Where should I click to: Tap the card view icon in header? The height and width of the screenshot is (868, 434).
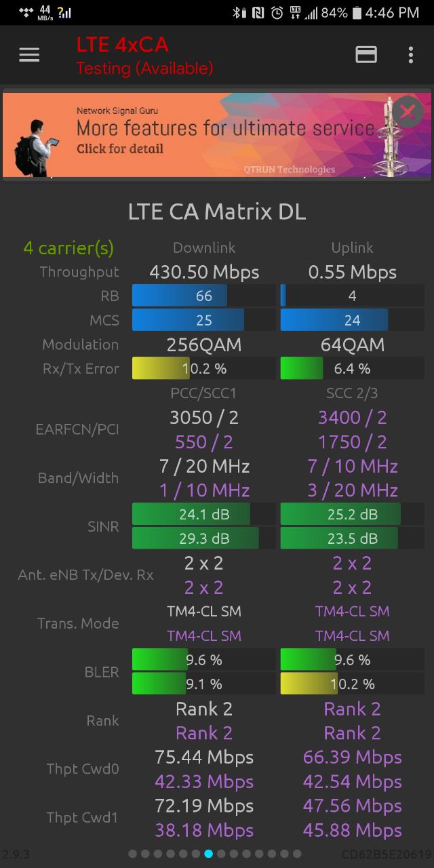tap(366, 55)
